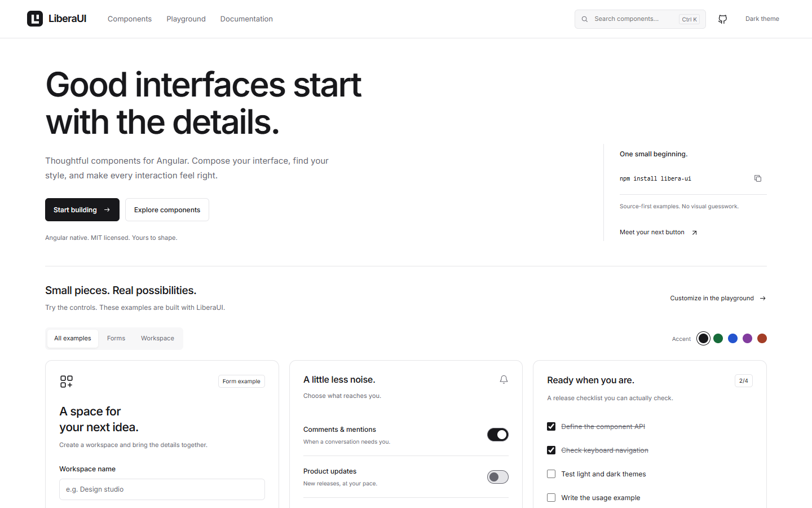Image resolution: width=812 pixels, height=508 pixels.
Task: Follow the Meet your next button link
Action: 659,233
